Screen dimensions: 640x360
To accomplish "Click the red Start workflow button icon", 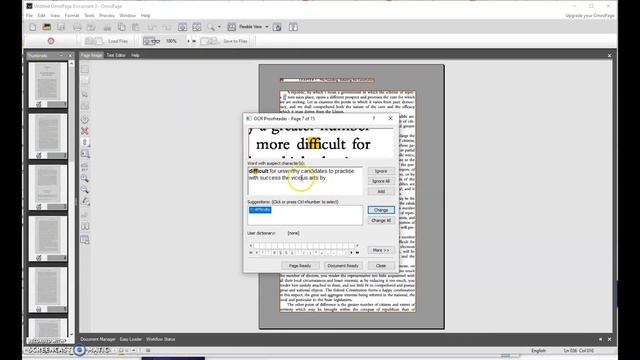I will pos(51,41).
